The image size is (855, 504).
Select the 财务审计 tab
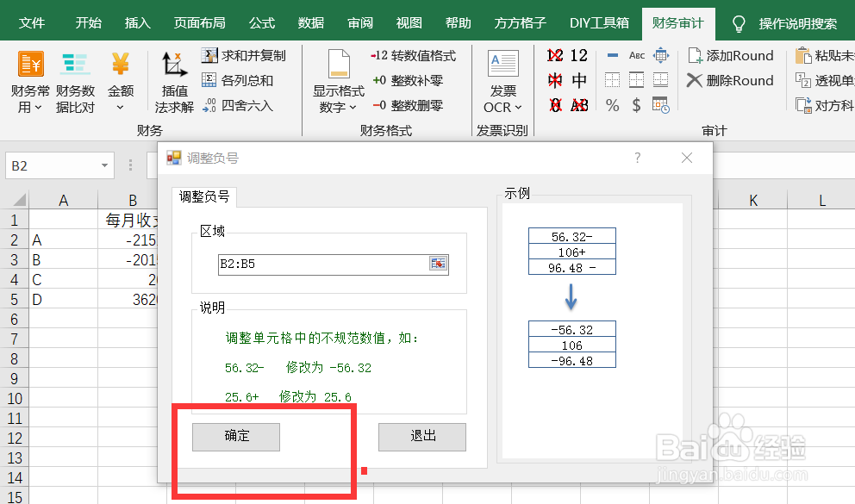[x=678, y=23]
